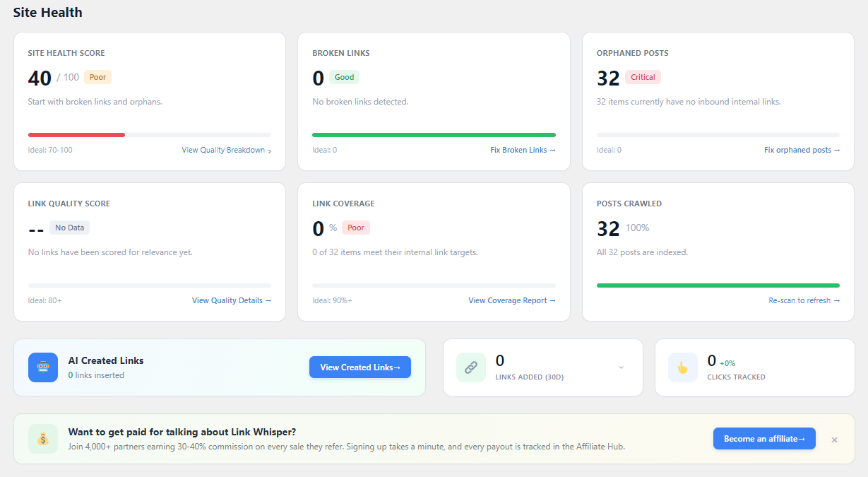This screenshot has width=868, height=477.
Task: Click 'All 32 posts are indexed.' text
Action: 643,252
